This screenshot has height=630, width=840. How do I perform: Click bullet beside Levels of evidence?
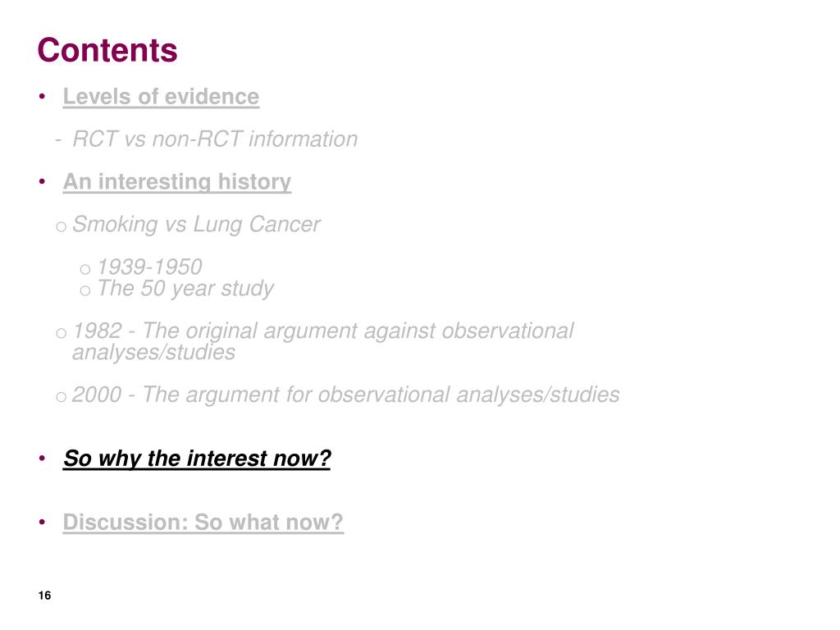pos(43,97)
